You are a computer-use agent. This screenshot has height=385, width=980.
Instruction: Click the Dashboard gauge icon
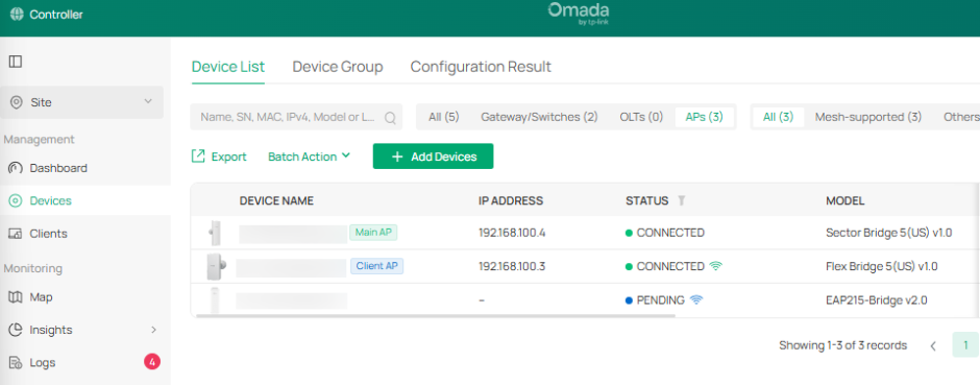pos(15,168)
